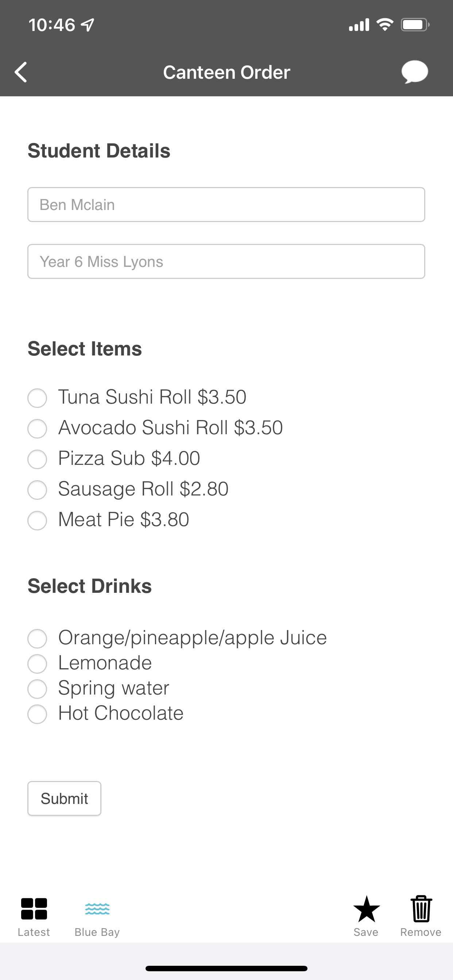Focus the Ben Mclain name field

226,205
